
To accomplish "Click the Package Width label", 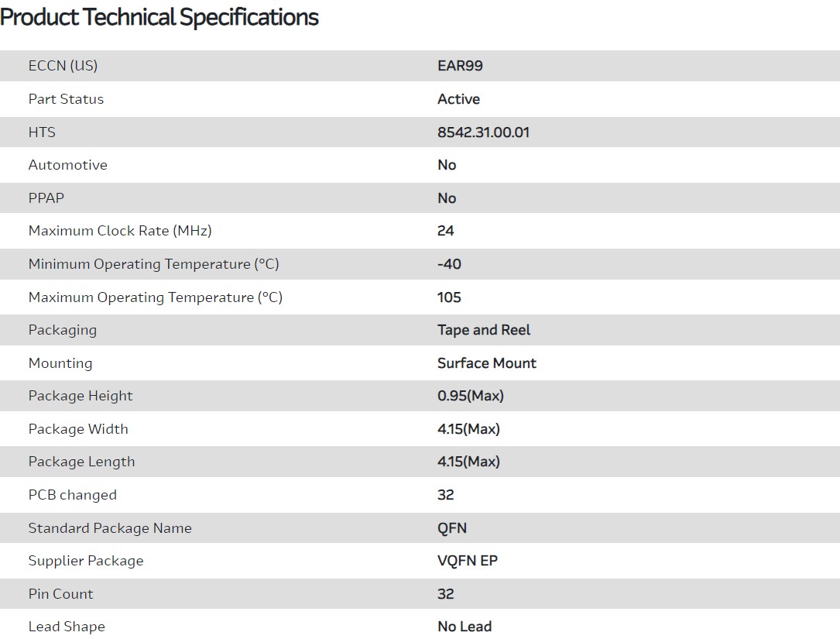I will click(x=78, y=429).
